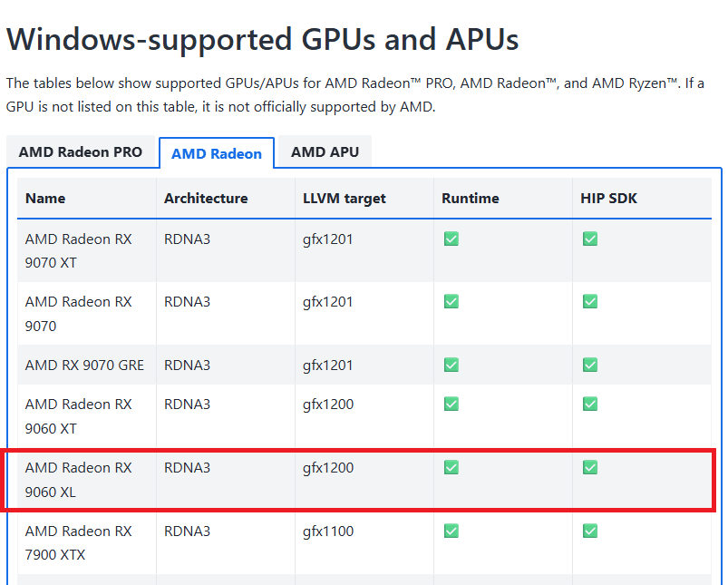
Task: Click the LLVM target column header
Action: (x=364, y=198)
